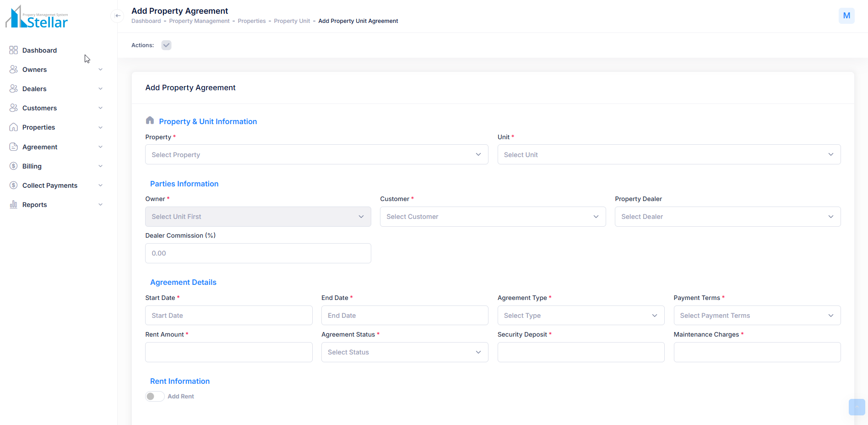Open the Select Payment Terms dropdown
The width and height of the screenshot is (868, 425).
pyautogui.click(x=757, y=316)
